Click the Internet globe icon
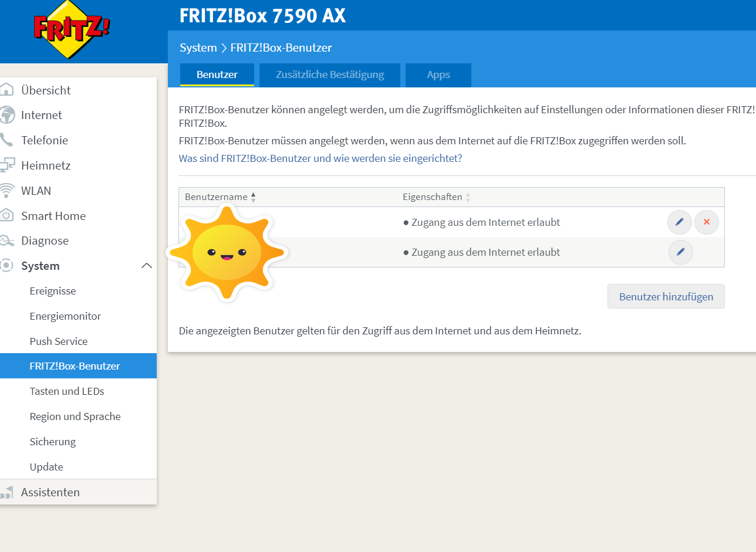 click(x=6, y=115)
